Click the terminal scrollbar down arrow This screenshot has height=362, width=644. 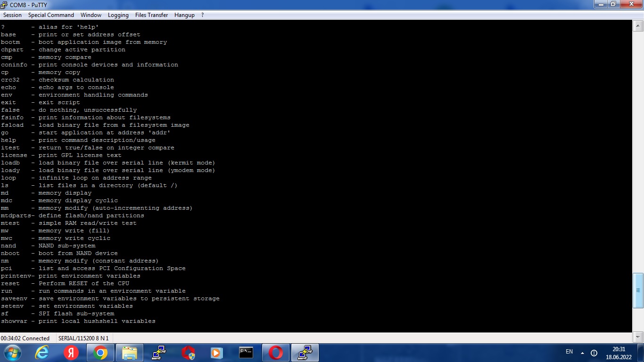[x=638, y=337]
